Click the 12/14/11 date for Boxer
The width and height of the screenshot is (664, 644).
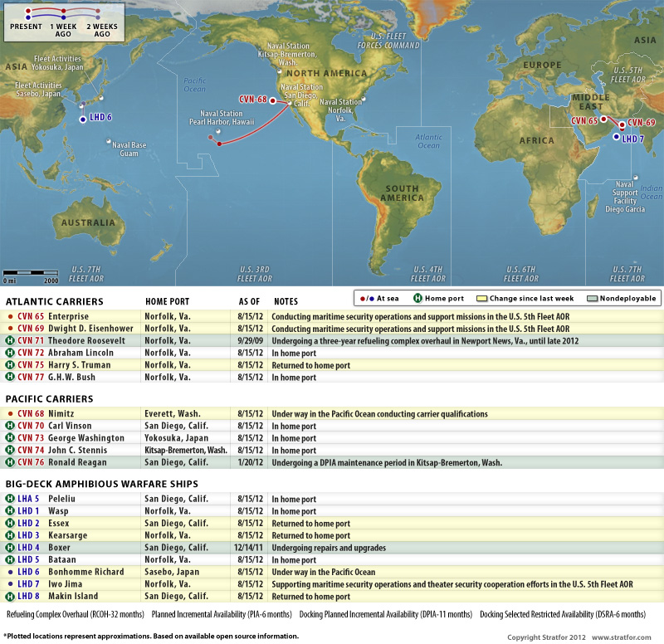248,548
